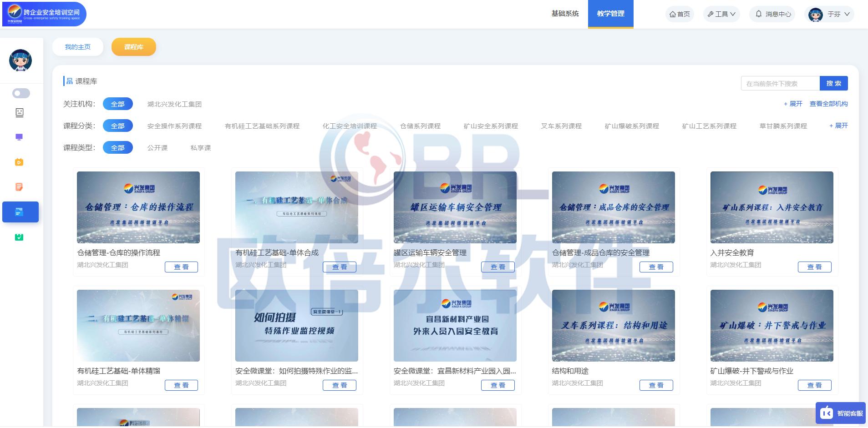The height and width of the screenshot is (428, 868).
Task: Open the notes document icon in sidebar
Action: [x=19, y=187]
